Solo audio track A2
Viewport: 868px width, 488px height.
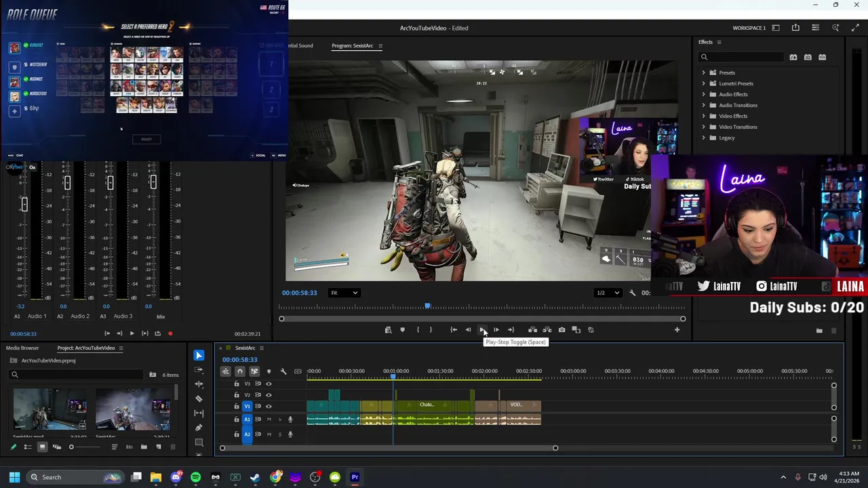[280, 434]
